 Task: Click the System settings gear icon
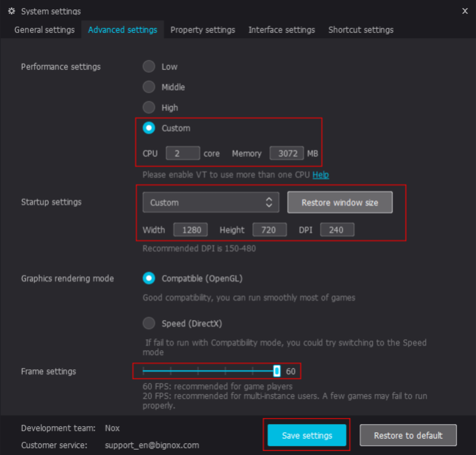12,11
